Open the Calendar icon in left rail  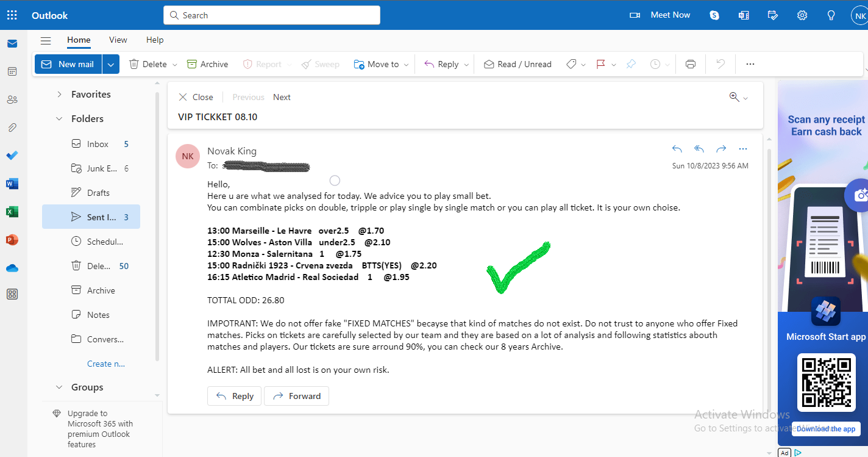click(x=12, y=71)
